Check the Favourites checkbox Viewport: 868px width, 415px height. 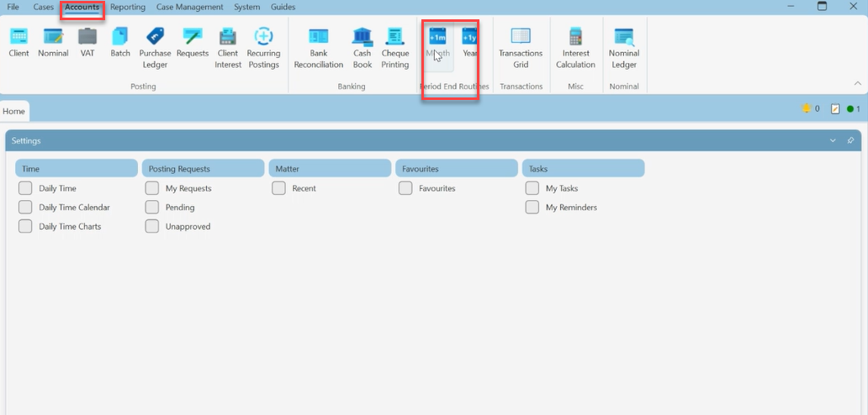(405, 188)
